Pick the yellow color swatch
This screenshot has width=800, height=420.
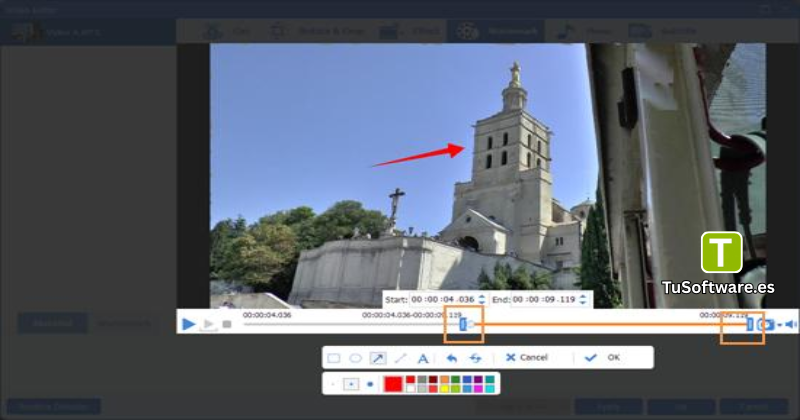tap(444, 388)
